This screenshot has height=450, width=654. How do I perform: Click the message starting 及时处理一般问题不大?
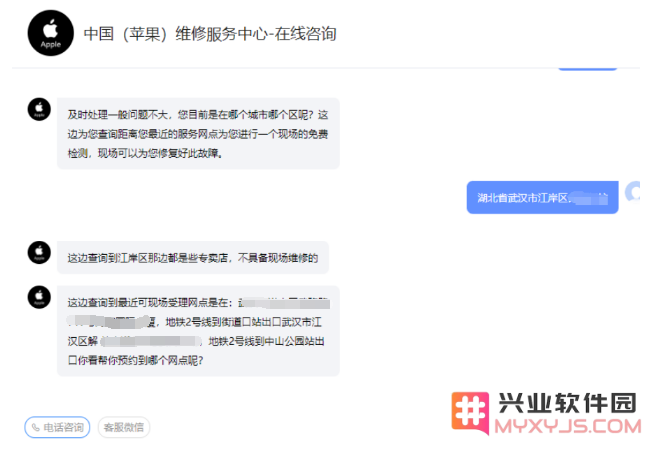click(x=198, y=133)
